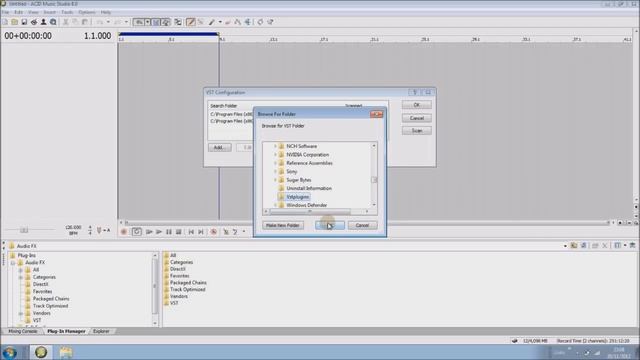
Task: Open the Undo history dropdown arrow
Action: [108, 22]
